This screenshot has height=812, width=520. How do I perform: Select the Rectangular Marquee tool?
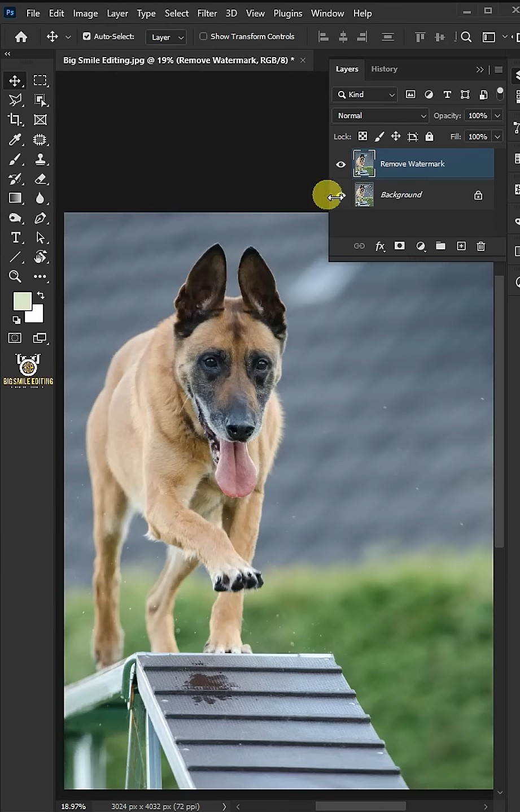coord(40,80)
